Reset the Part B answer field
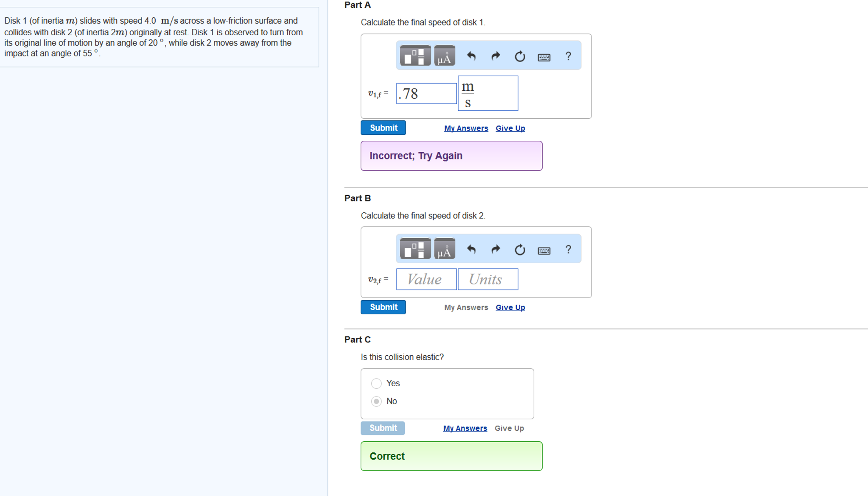868x496 pixels. [x=519, y=249]
